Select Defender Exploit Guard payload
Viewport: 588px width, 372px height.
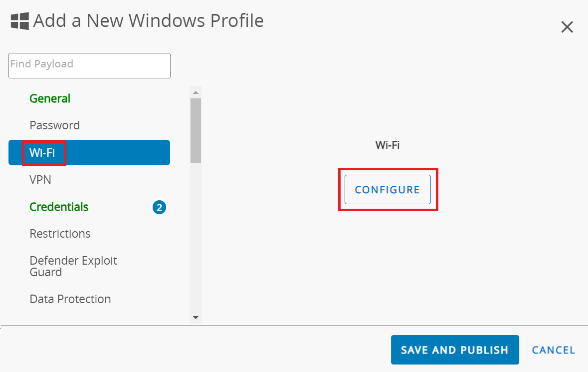[x=73, y=266]
